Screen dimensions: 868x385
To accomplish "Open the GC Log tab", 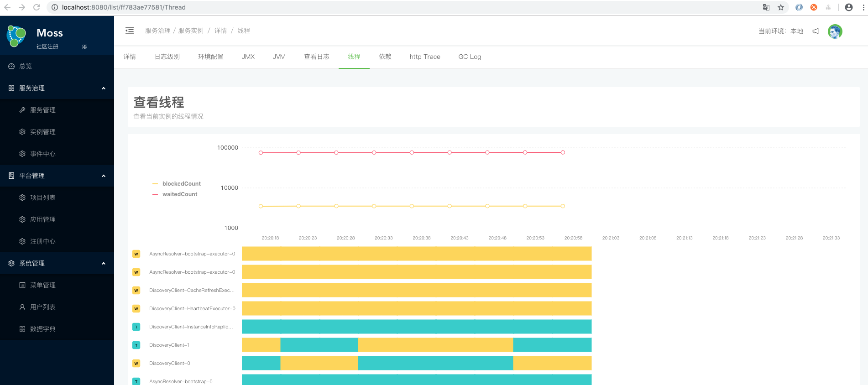I will 470,57.
